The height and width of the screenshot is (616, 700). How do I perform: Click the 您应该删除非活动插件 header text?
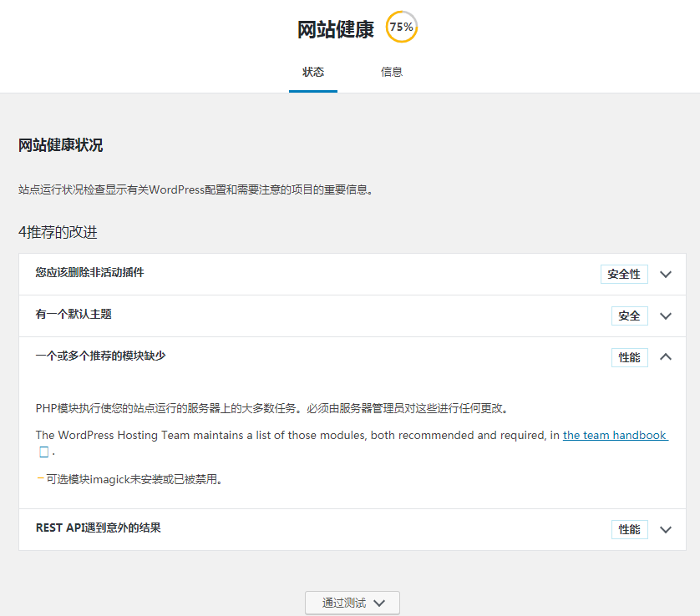[x=89, y=273]
